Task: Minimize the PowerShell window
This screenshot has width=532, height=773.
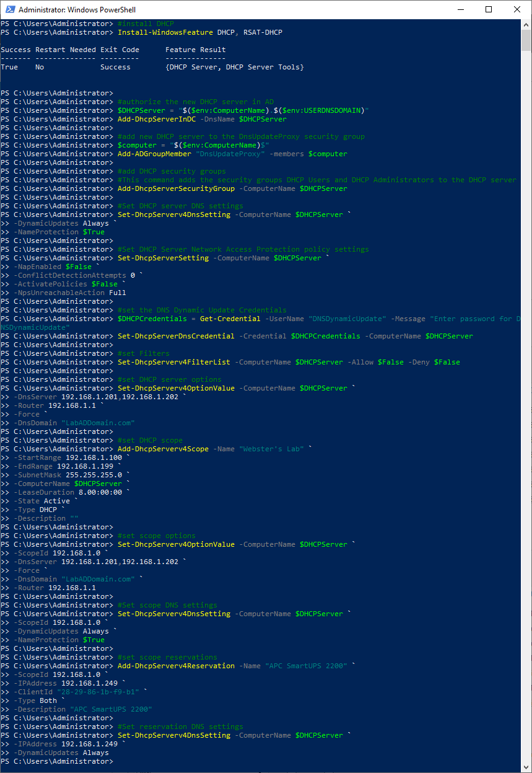Action: point(461,10)
